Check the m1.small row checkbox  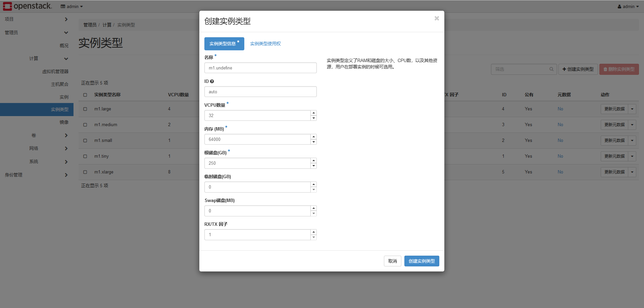[x=85, y=141]
